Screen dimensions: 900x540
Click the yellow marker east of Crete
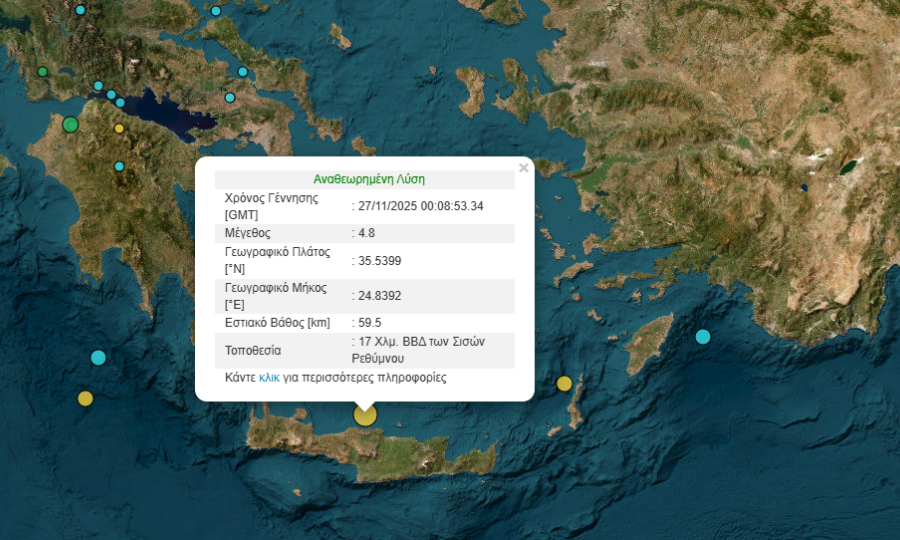pyautogui.click(x=564, y=383)
